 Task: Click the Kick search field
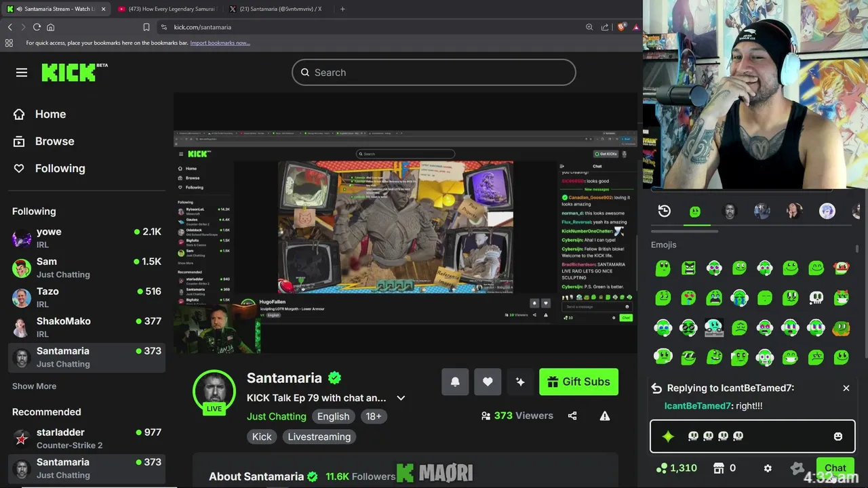point(434,73)
